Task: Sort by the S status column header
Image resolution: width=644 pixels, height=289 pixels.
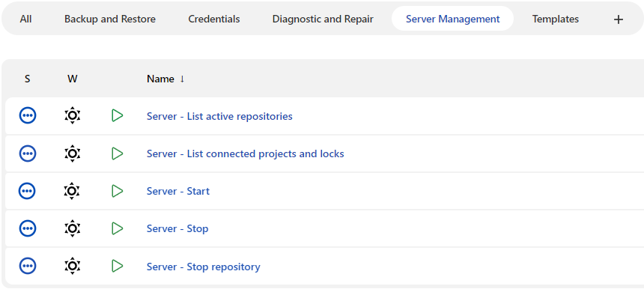Action: (x=27, y=79)
